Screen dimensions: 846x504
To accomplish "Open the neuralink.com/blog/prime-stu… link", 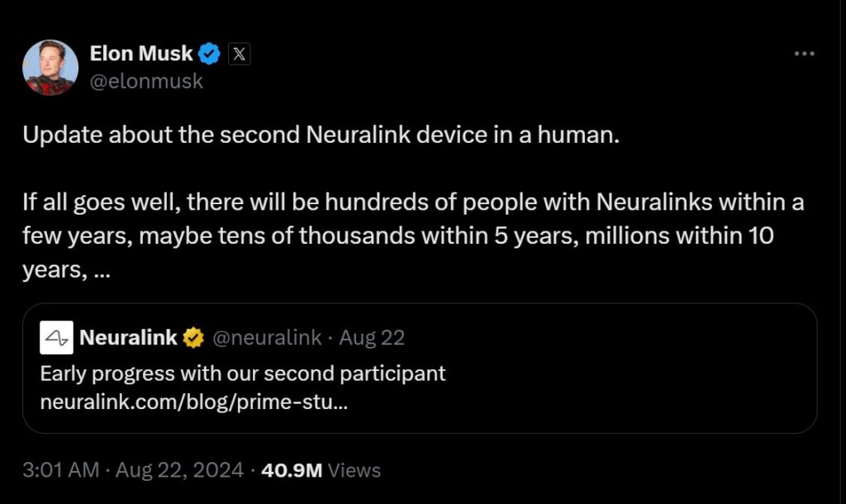I will [192, 403].
